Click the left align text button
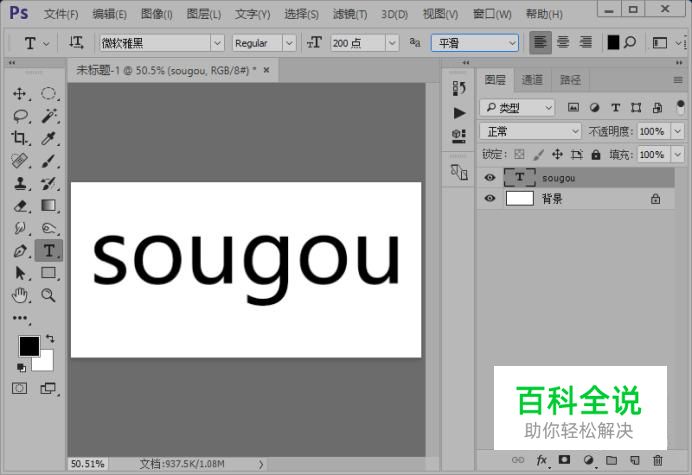The image size is (692, 475). (x=540, y=43)
